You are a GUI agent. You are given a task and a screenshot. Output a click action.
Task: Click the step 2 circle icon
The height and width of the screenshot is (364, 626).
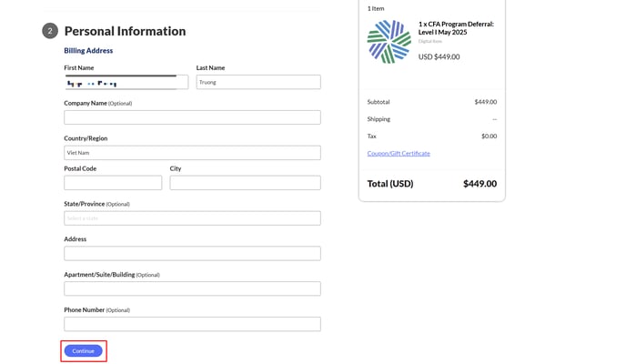point(50,31)
